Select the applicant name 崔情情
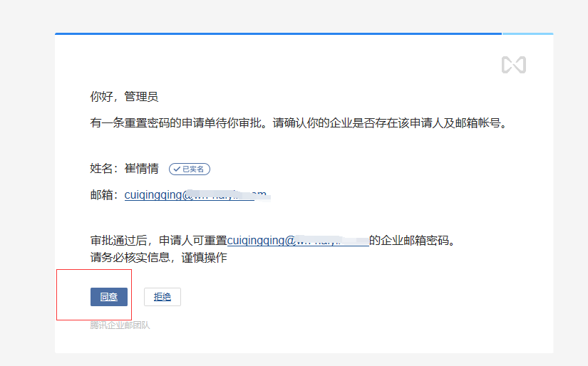The width and height of the screenshot is (588, 366). [x=141, y=169]
